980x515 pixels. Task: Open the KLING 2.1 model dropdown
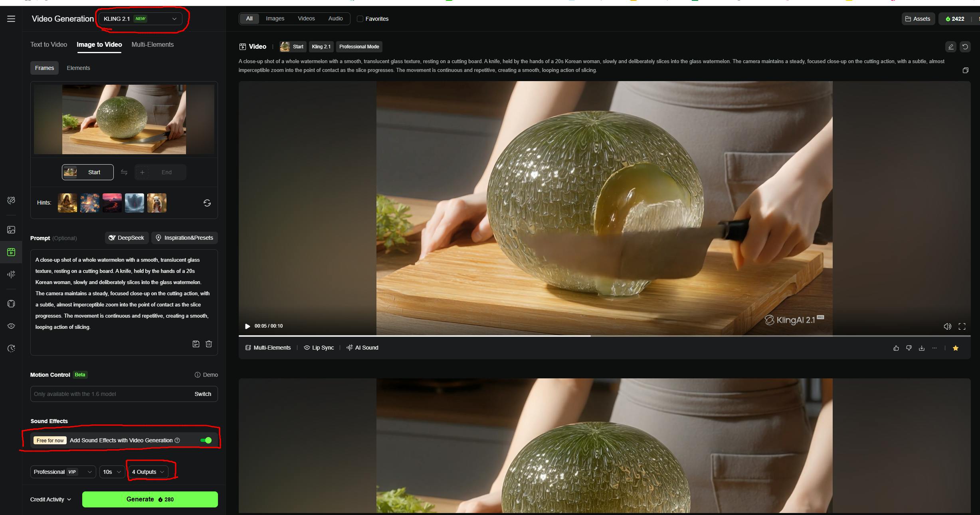(x=140, y=19)
